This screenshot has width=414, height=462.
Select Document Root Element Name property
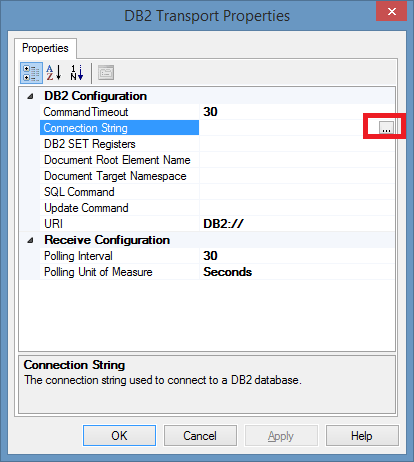tap(119, 160)
